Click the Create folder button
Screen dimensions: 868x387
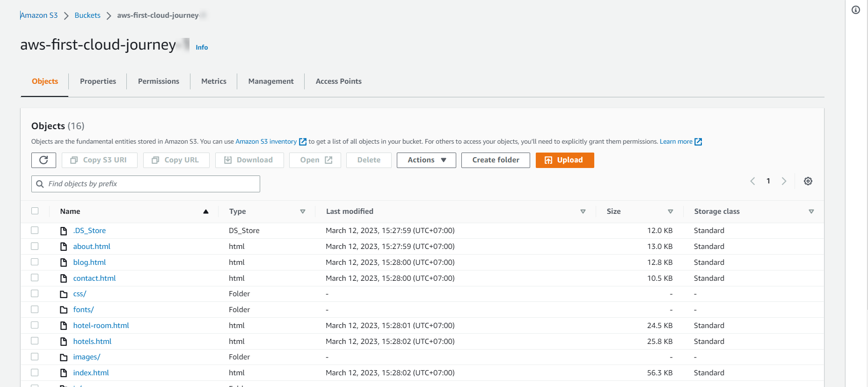tap(496, 160)
